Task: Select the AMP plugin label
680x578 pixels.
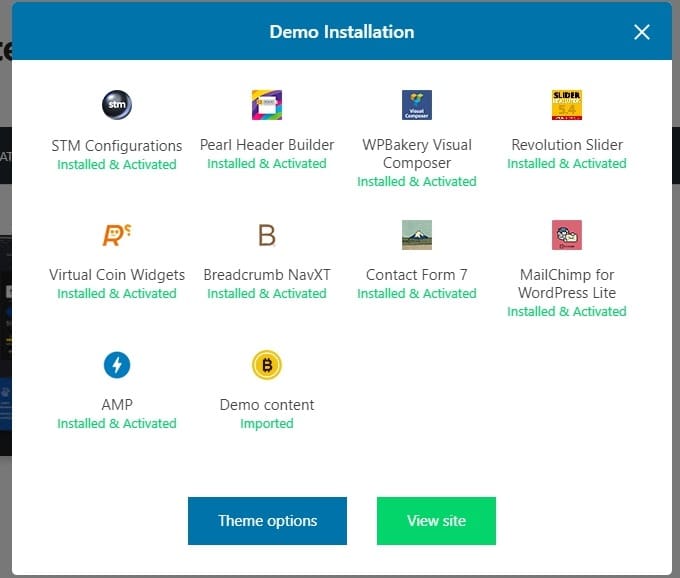Action: point(117,405)
